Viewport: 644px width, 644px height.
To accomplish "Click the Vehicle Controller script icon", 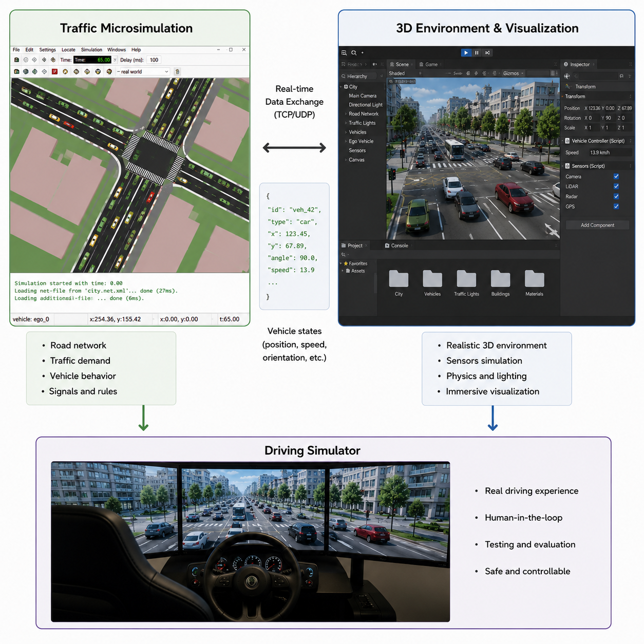I will [x=567, y=141].
